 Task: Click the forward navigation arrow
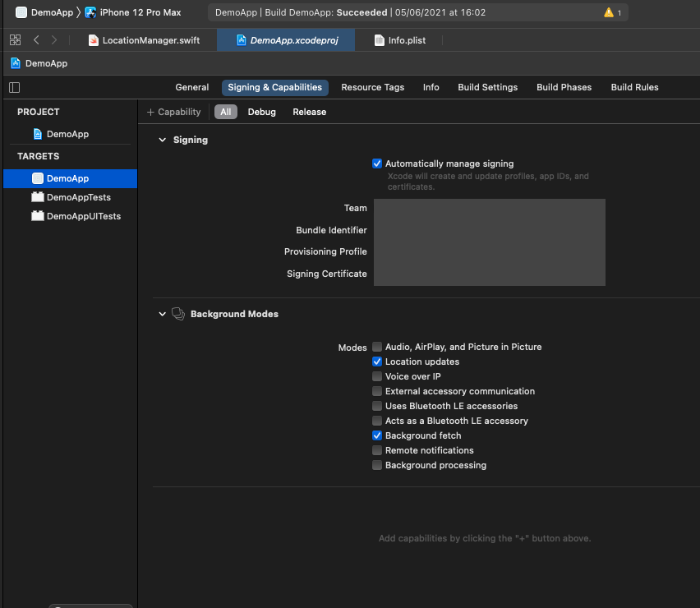54,40
